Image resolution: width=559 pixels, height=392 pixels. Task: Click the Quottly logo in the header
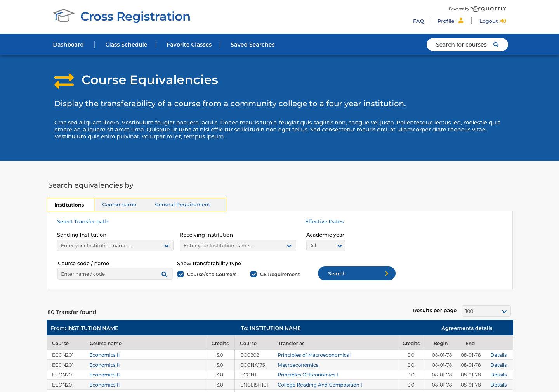pyautogui.click(x=488, y=9)
